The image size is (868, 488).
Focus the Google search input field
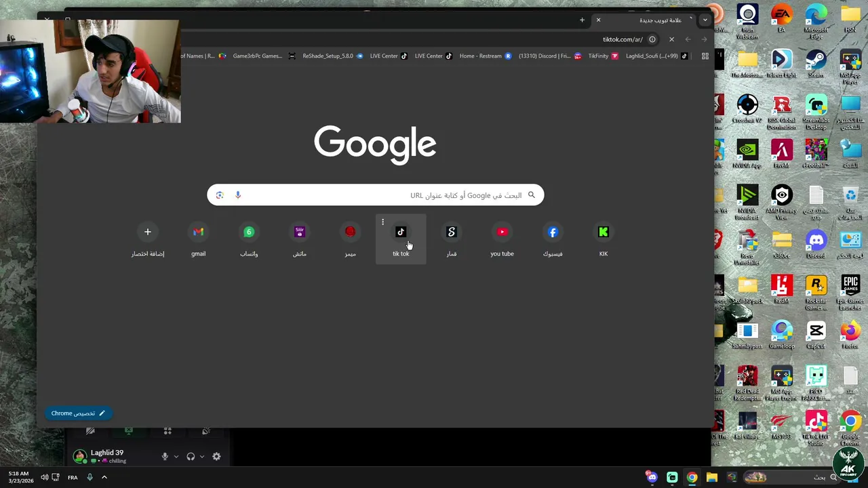(x=375, y=195)
